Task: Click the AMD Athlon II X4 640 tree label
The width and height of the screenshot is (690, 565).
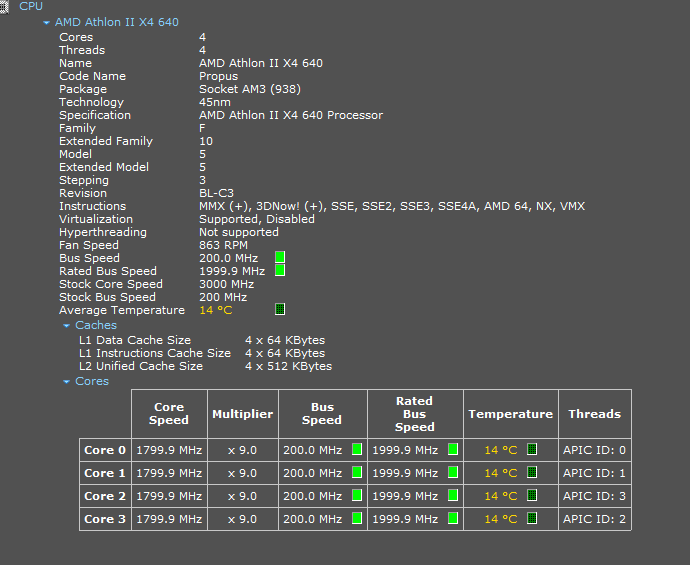Action: [117, 22]
